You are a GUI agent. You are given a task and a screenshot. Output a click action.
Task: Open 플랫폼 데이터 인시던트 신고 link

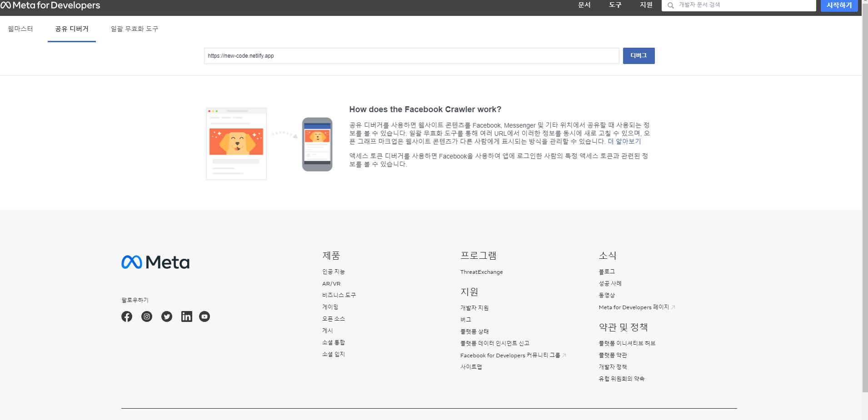[x=495, y=343]
